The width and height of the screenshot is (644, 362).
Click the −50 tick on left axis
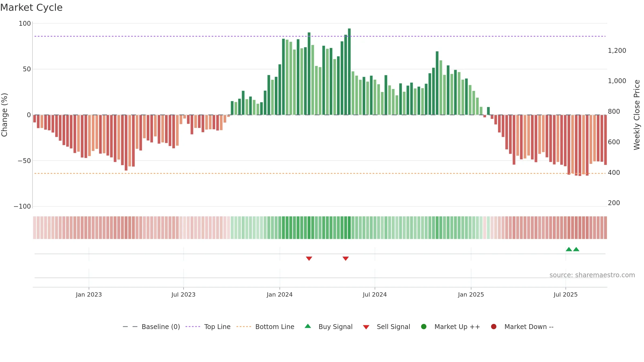(x=24, y=161)
